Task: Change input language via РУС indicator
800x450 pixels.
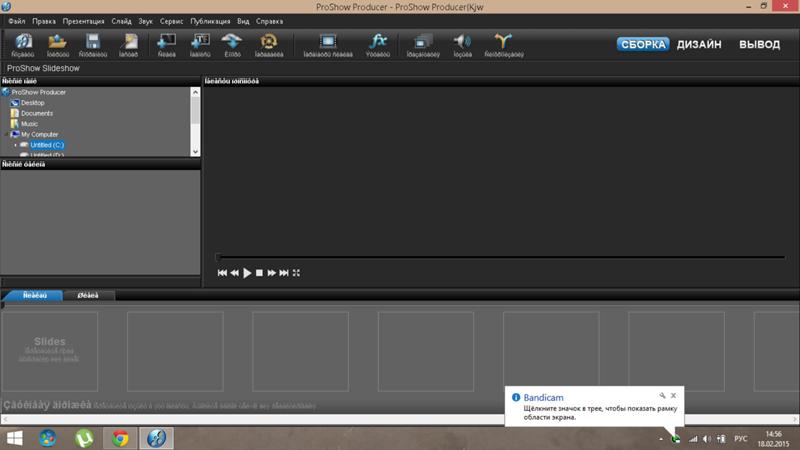Action: click(x=740, y=439)
